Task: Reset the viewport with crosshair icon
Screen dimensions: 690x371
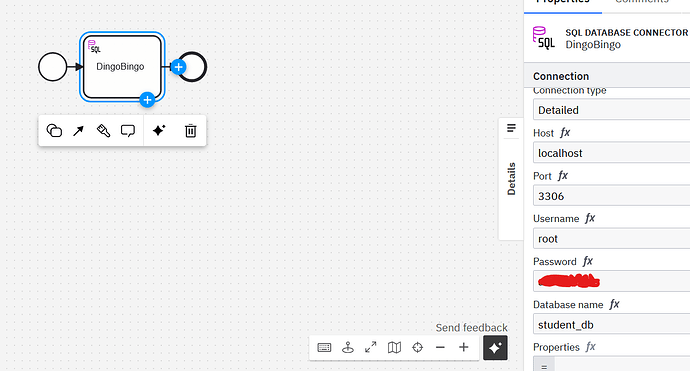Action: tap(418, 348)
